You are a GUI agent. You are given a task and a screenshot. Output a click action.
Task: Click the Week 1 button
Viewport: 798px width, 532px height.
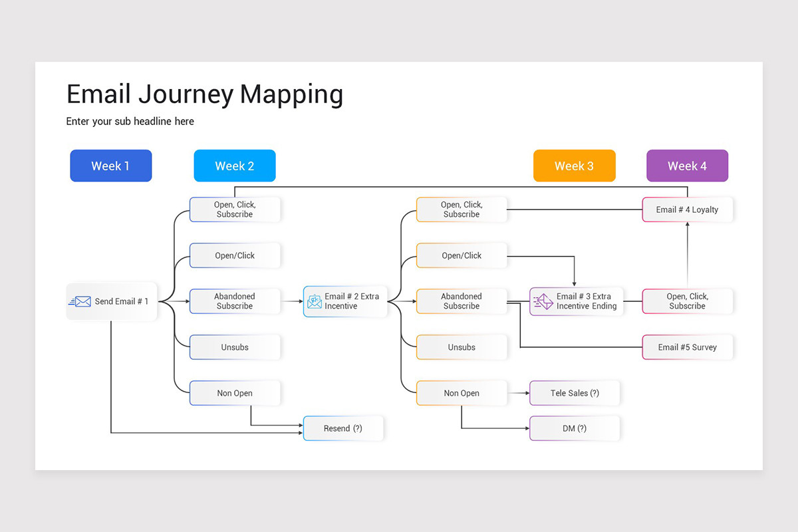[x=110, y=166]
